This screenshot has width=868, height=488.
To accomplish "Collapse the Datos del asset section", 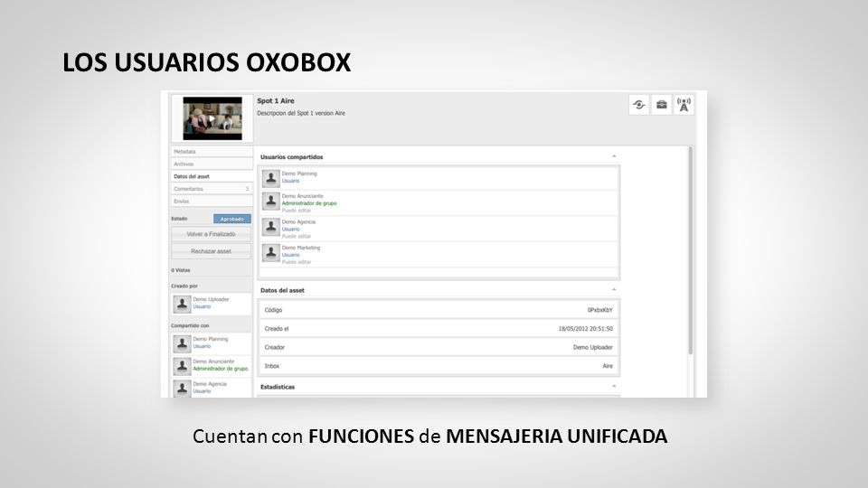I will point(614,290).
